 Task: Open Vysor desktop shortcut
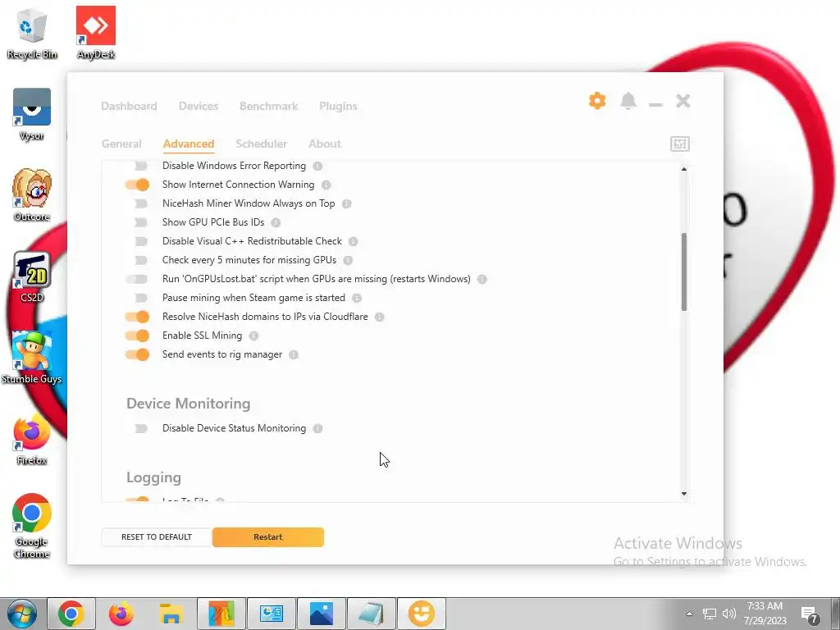pyautogui.click(x=32, y=114)
